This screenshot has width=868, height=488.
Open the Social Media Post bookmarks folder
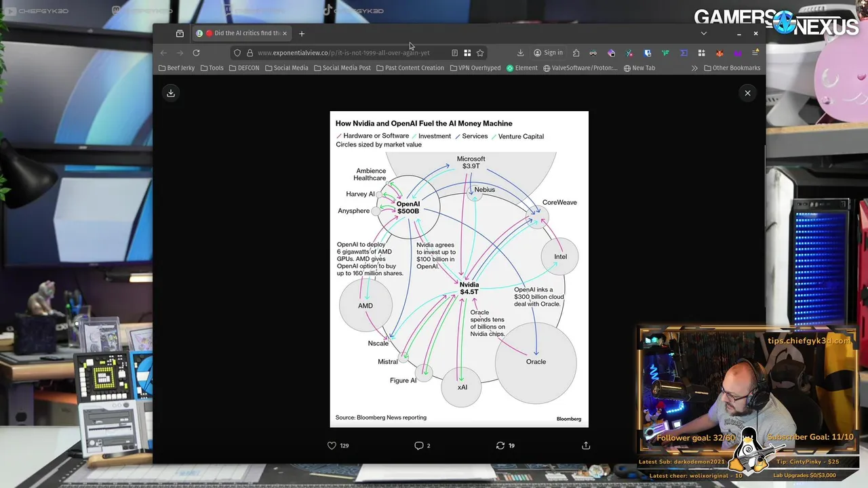[x=342, y=68]
